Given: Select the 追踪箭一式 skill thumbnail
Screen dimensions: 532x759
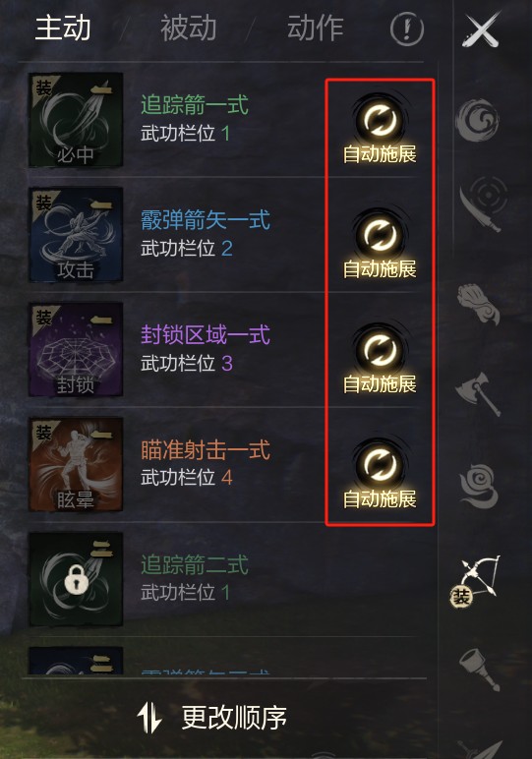Looking at the screenshot, I should [x=76, y=120].
